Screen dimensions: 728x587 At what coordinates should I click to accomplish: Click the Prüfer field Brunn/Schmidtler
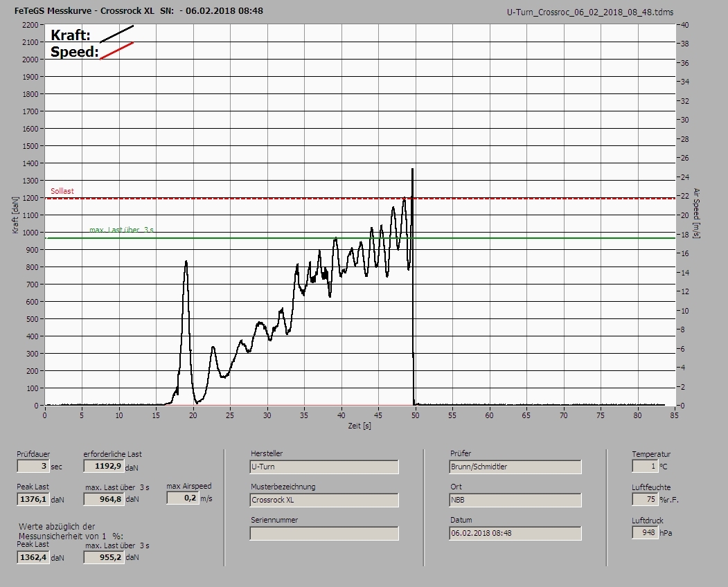pos(515,467)
